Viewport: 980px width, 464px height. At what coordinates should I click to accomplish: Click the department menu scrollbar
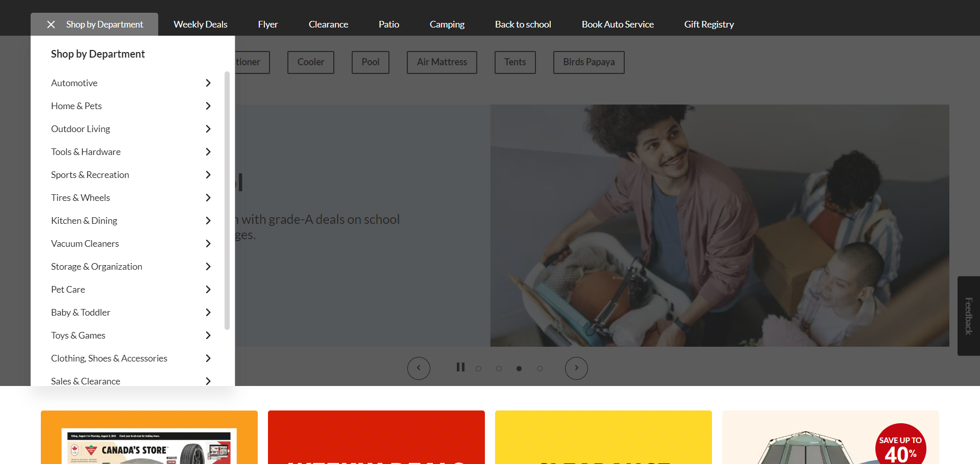pyautogui.click(x=227, y=200)
